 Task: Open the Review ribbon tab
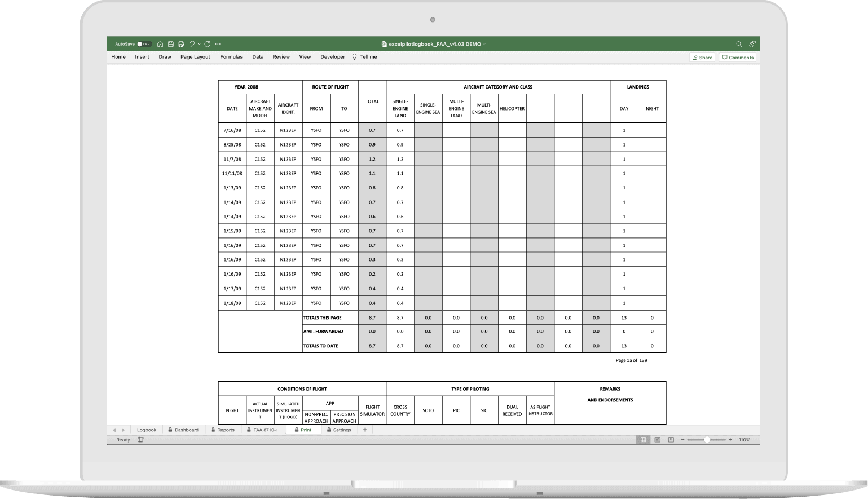(281, 57)
